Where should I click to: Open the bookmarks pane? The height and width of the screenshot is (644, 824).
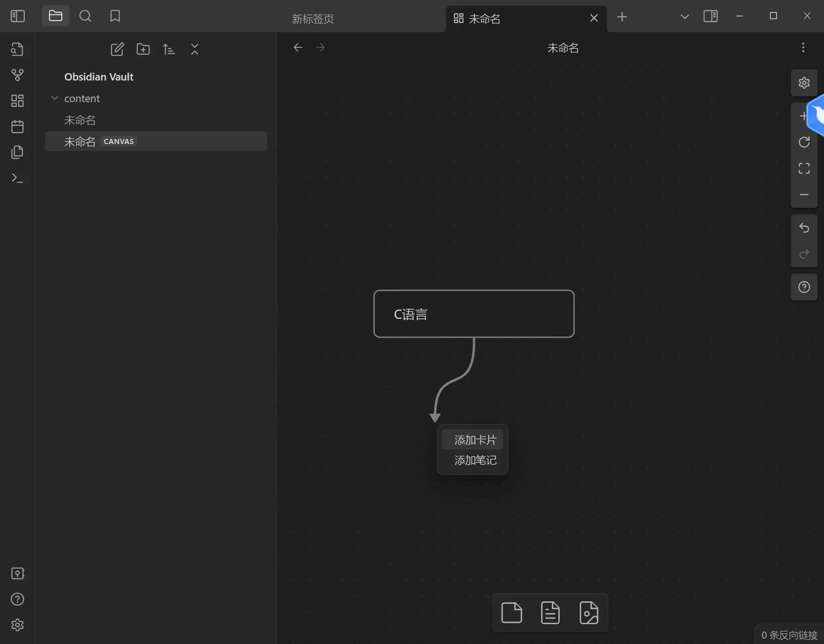point(115,17)
